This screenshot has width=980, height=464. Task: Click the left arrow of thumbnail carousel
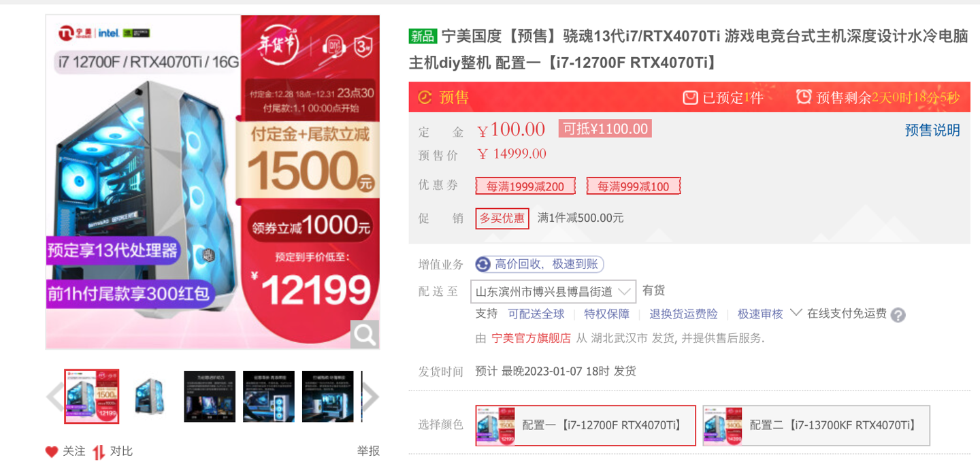[54, 397]
